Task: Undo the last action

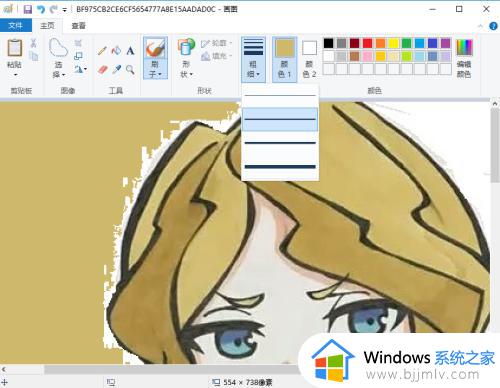Action: coord(41,9)
